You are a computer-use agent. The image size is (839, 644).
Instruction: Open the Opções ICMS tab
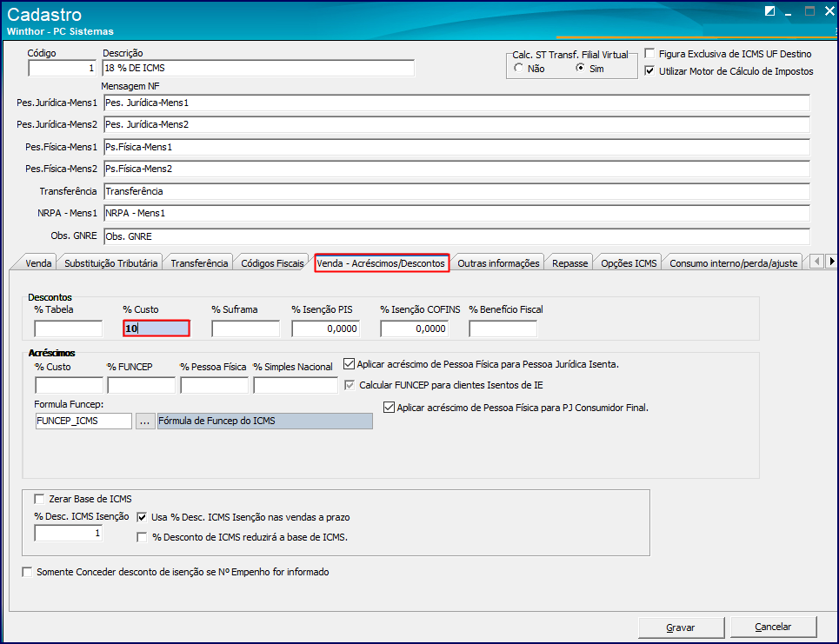coord(629,263)
